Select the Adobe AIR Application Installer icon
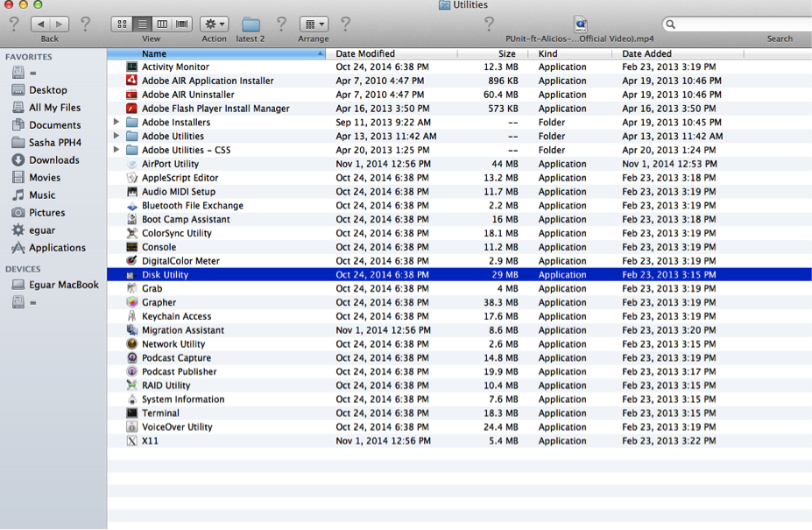 pos(132,81)
